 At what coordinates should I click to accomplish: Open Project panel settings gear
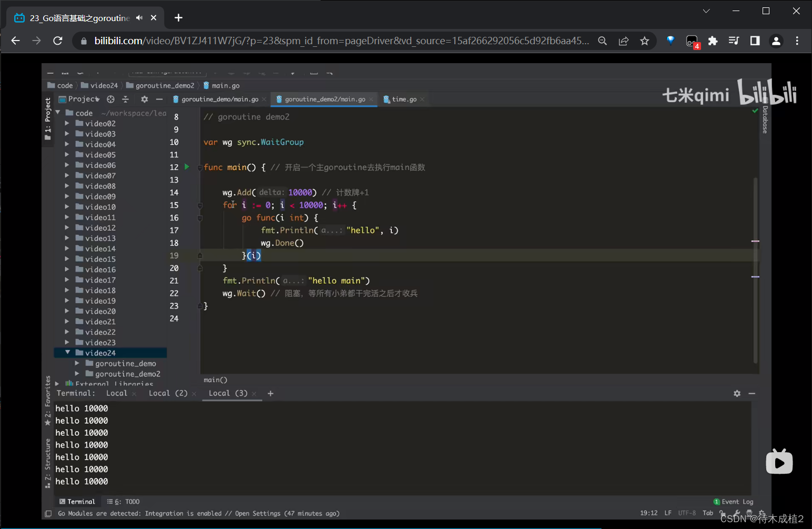click(x=145, y=99)
